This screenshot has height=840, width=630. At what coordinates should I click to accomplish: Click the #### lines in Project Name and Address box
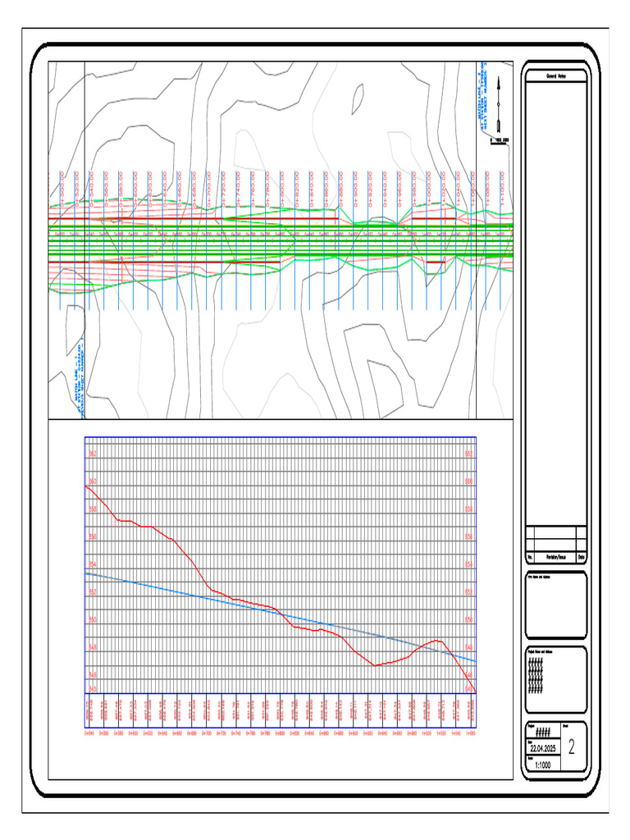pyautogui.click(x=535, y=676)
